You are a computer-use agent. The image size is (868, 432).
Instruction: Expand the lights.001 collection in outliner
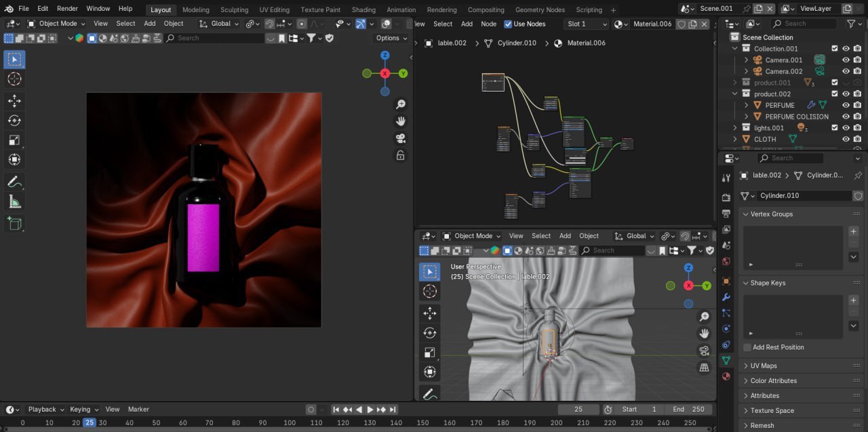(735, 127)
